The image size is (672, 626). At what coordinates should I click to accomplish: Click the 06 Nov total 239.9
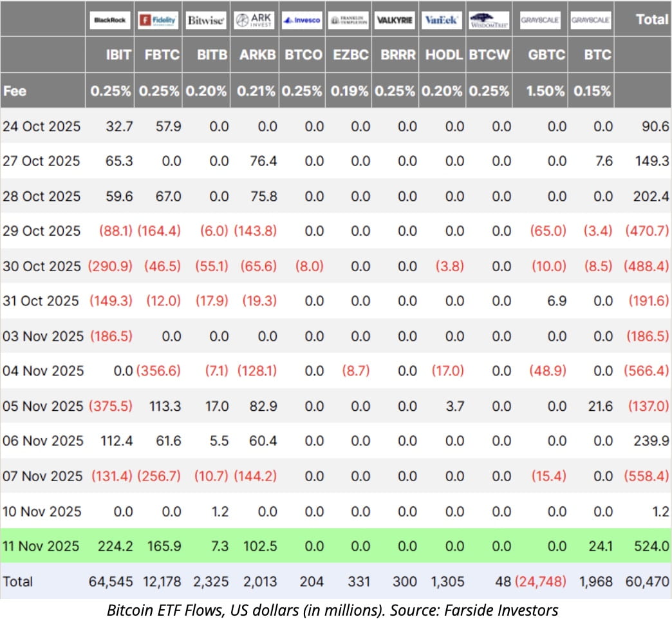pyautogui.click(x=651, y=441)
